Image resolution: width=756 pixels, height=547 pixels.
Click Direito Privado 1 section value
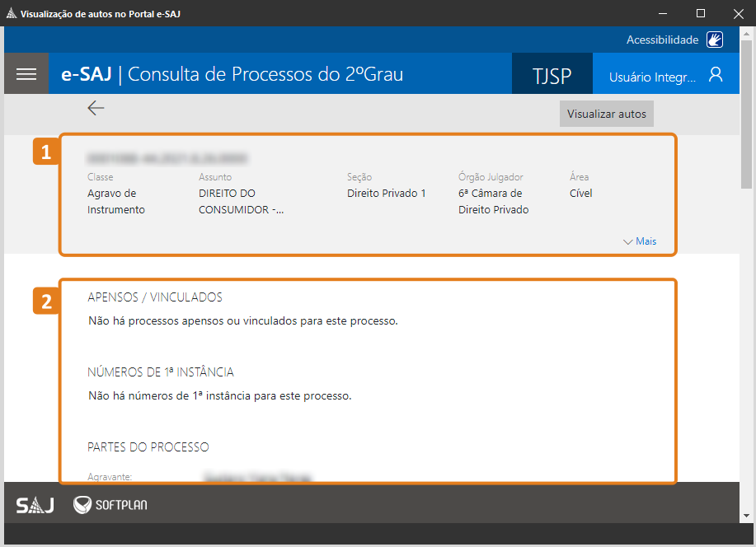[x=386, y=194]
